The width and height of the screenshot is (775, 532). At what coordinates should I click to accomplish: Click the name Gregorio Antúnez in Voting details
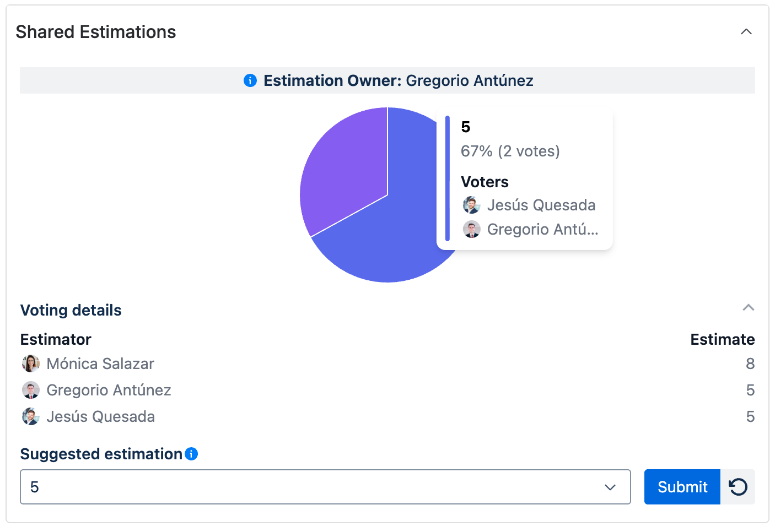tap(109, 390)
